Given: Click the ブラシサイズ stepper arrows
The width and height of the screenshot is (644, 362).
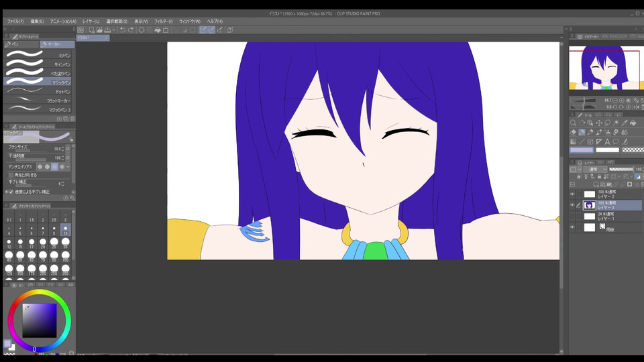Looking at the screenshot, I should pyautogui.click(x=62, y=149).
